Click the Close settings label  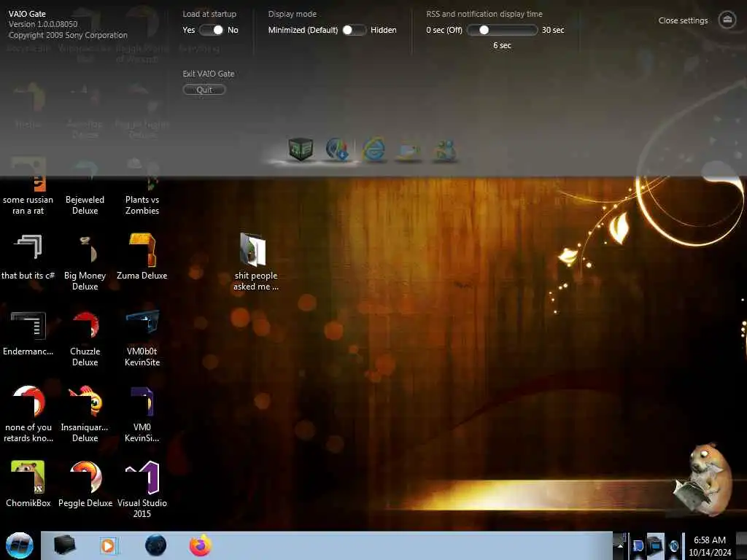[x=683, y=20]
